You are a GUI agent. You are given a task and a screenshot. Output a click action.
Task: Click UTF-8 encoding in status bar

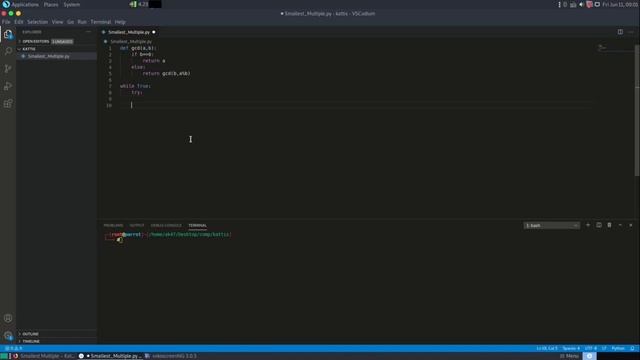[591, 348]
